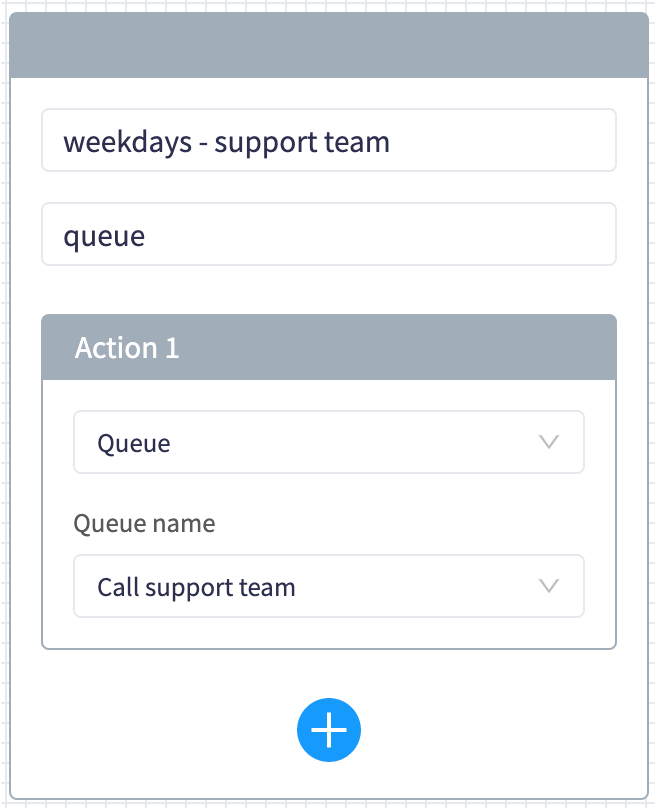The height and width of the screenshot is (808, 656).
Task: Click the 'Queue' text in the action dropdown
Action: (x=134, y=443)
